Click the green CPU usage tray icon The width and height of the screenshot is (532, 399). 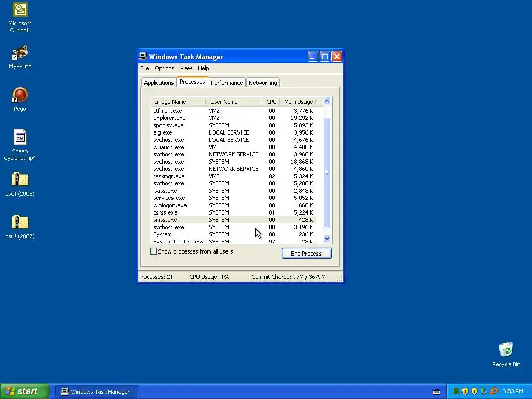(456, 391)
